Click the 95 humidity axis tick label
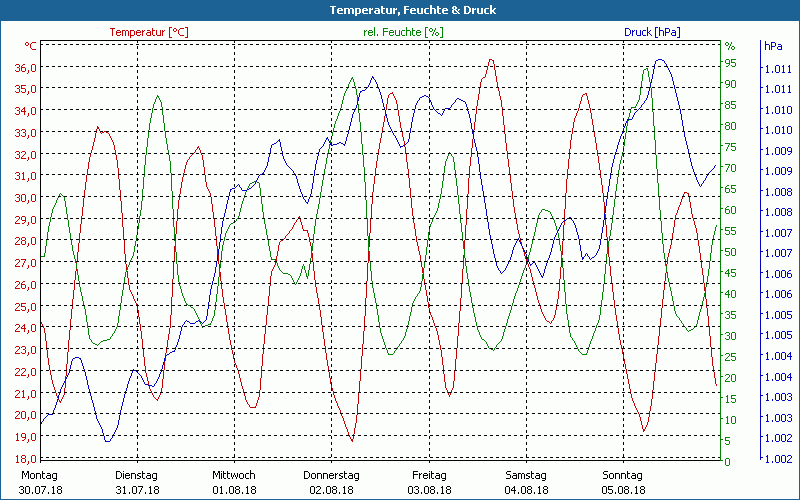 tap(730, 63)
